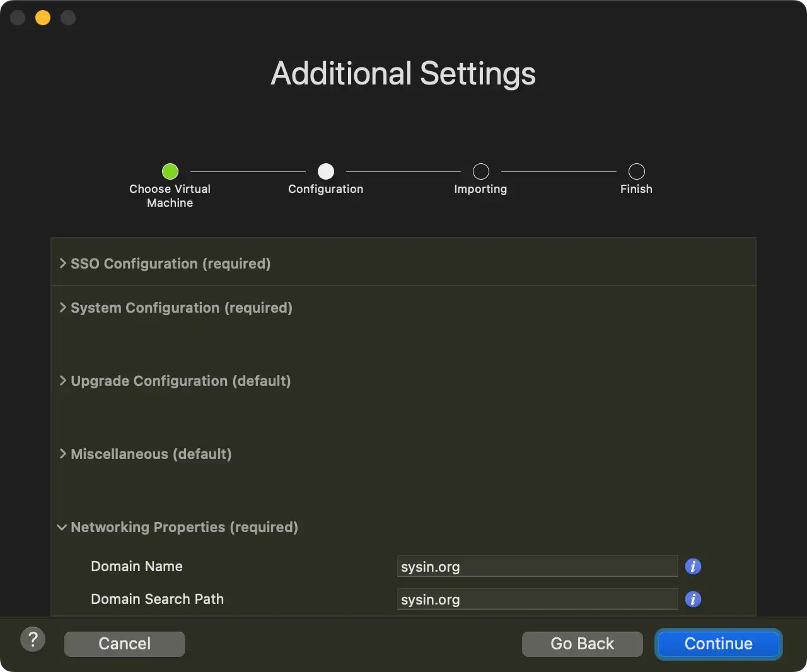The width and height of the screenshot is (807, 672).
Task: Click the info icon beside Domain Name field
Action: click(x=693, y=567)
